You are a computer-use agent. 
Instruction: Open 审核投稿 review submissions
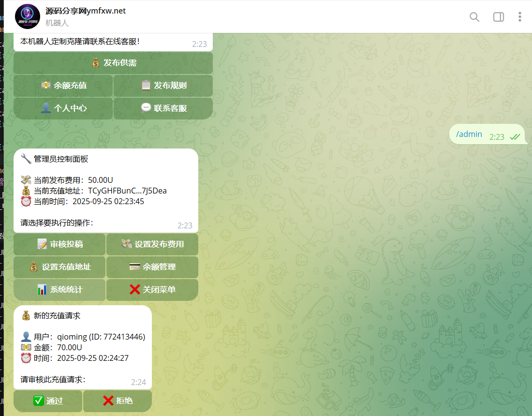pos(59,244)
